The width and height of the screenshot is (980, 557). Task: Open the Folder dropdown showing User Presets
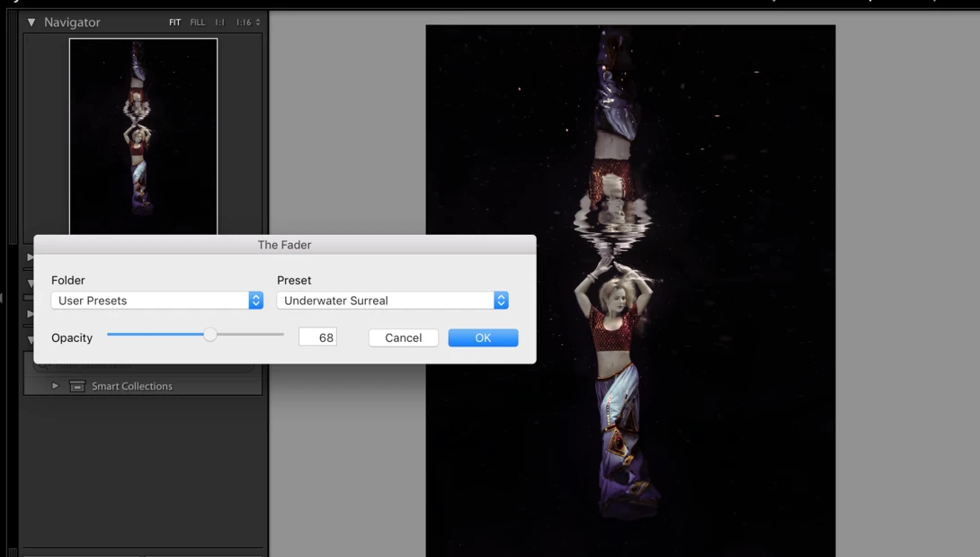pos(156,301)
